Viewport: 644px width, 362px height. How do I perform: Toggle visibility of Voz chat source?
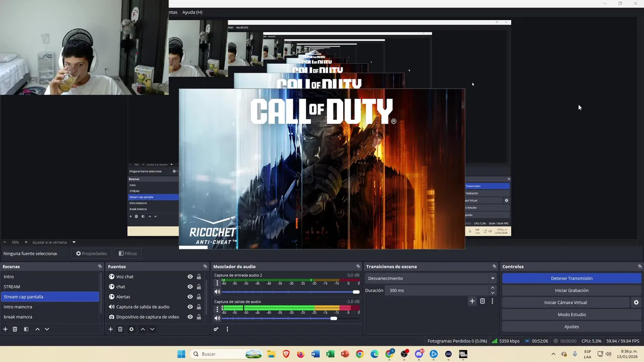coord(190,277)
